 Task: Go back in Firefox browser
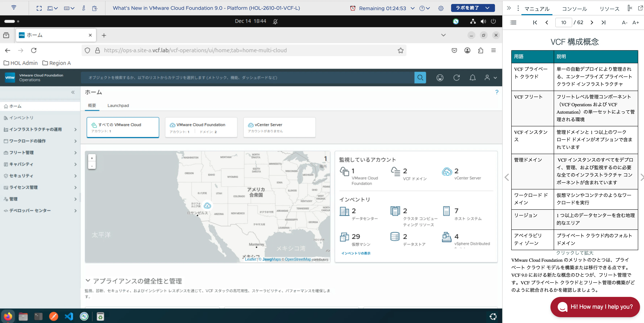pos(8,51)
